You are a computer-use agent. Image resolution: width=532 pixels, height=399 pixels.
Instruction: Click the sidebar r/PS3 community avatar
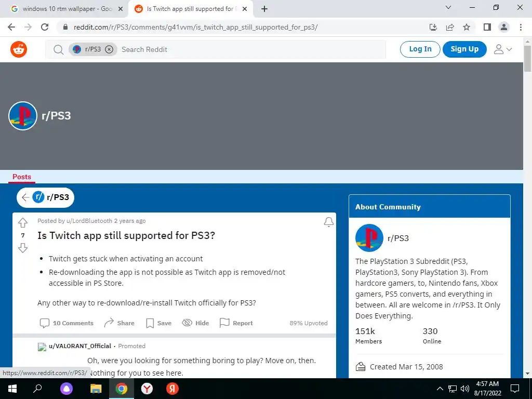[x=369, y=238]
